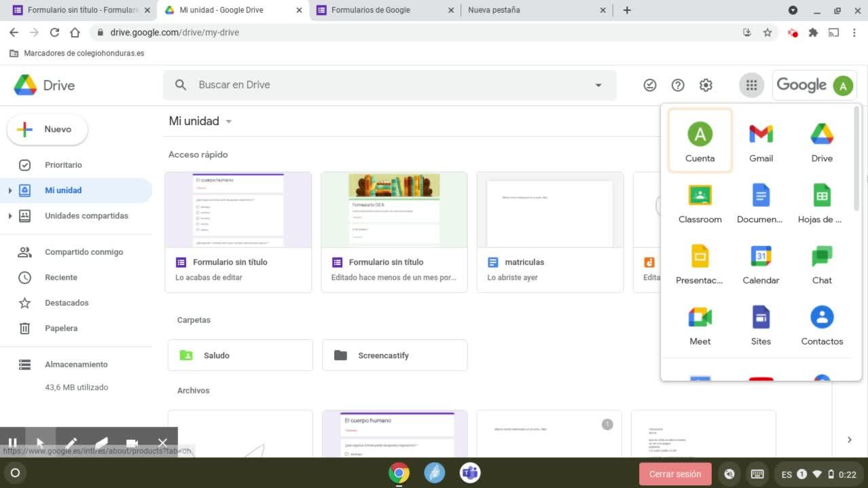868x488 pixels.
Task: Open Hojas de cálculo app icon
Action: point(822,203)
